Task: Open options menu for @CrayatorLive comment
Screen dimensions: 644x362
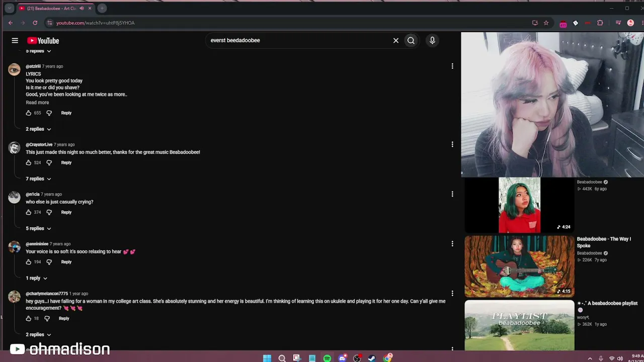Action: click(452, 144)
